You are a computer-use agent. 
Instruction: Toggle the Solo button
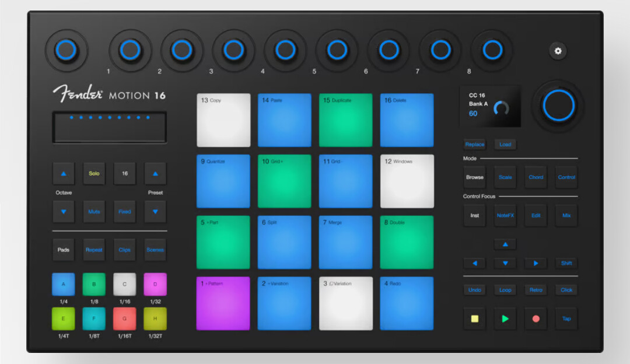[x=94, y=174]
